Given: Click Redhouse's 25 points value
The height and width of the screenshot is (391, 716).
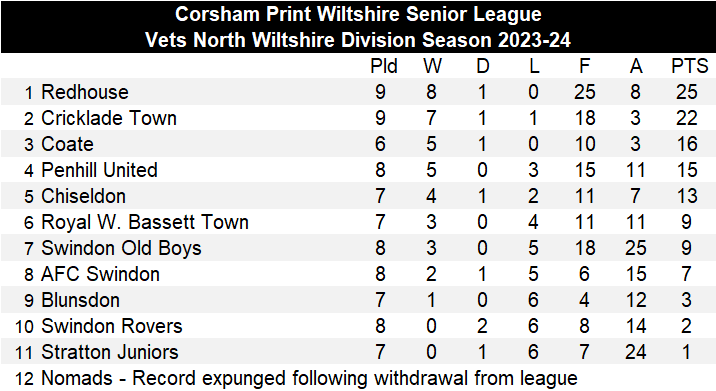Looking at the screenshot, I should [687, 92].
